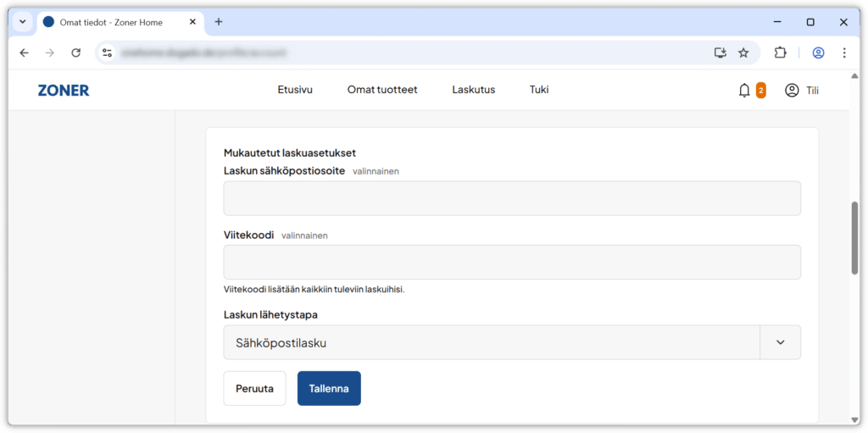Bookmark this page with the star icon
Screen dimensions: 868x433
pyautogui.click(x=743, y=53)
